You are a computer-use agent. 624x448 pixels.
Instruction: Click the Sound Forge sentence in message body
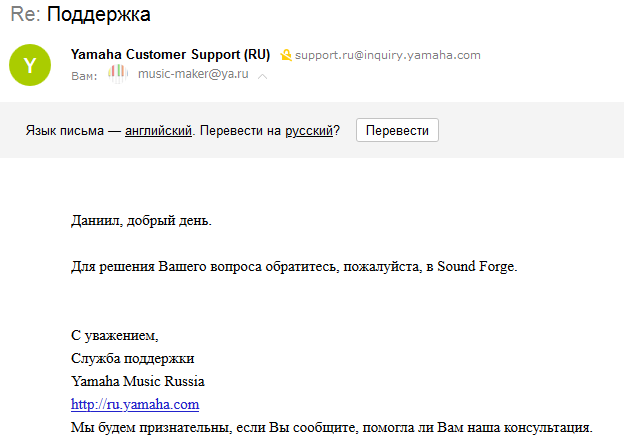click(295, 267)
